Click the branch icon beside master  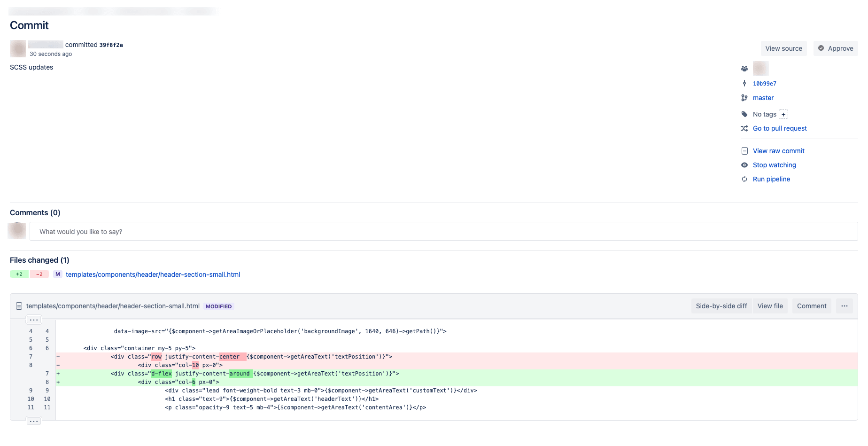click(x=744, y=98)
